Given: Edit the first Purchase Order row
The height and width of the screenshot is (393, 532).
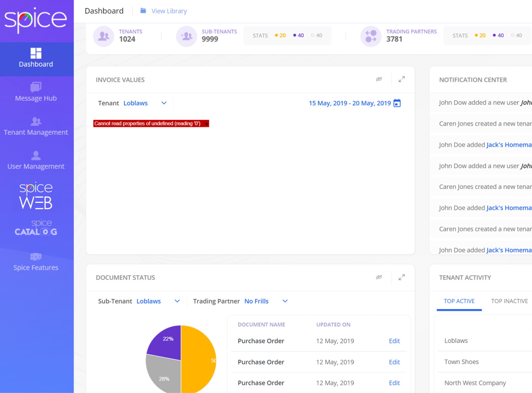Looking at the screenshot, I should (x=394, y=341).
